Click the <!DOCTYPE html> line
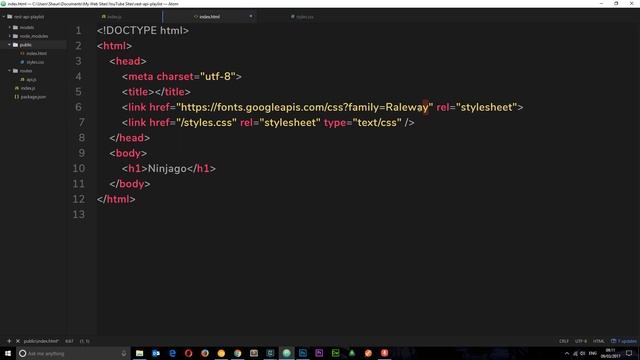This screenshot has height=360, width=640. (x=143, y=31)
